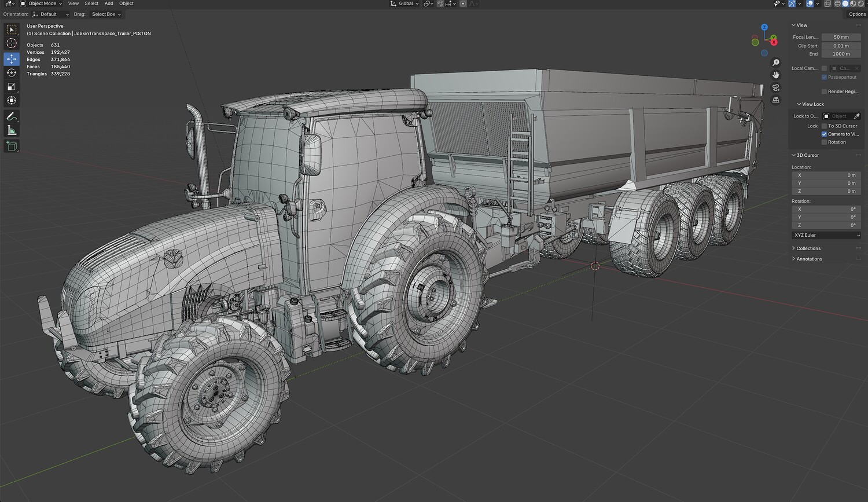Switch to solid viewport shading
The height and width of the screenshot is (502, 868).
pos(845,3)
